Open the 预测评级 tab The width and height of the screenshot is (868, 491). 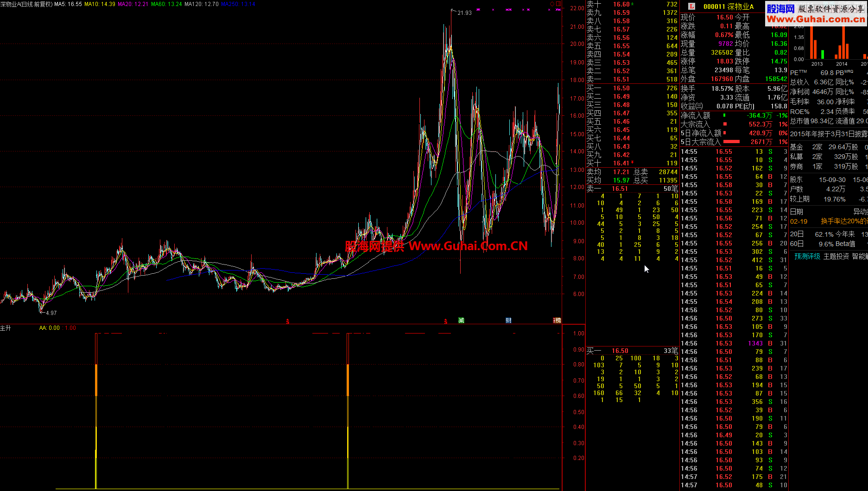tap(807, 256)
